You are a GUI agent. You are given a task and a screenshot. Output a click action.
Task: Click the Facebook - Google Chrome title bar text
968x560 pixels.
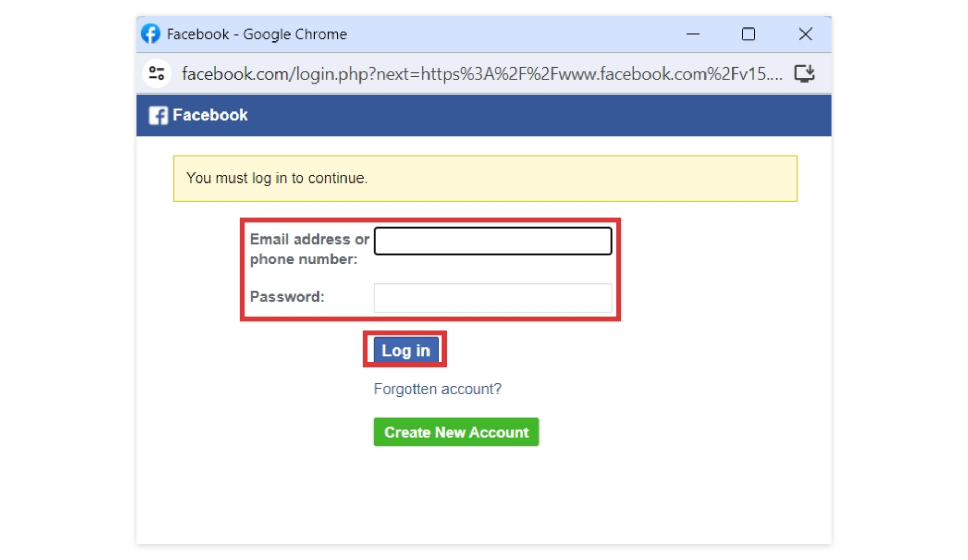click(256, 33)
